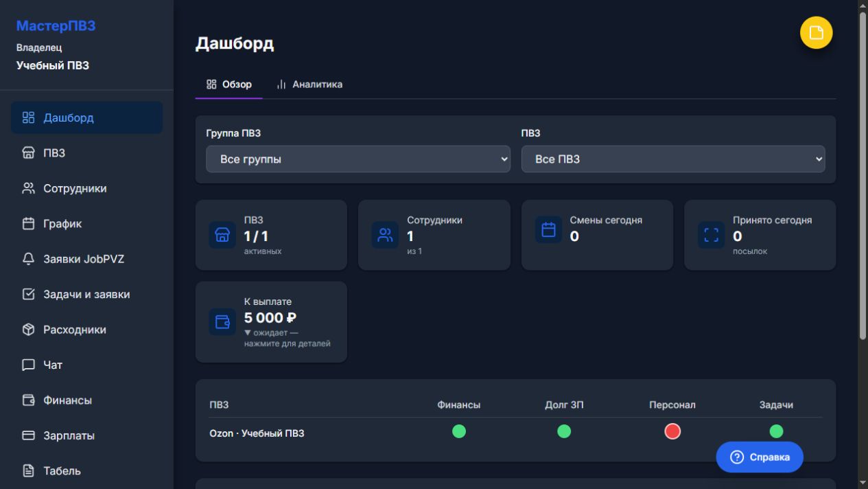This screenshot has width=868, height=489.
Task: Click the checkbox icon for Задачи и заявки
Action: pos(29,295)
